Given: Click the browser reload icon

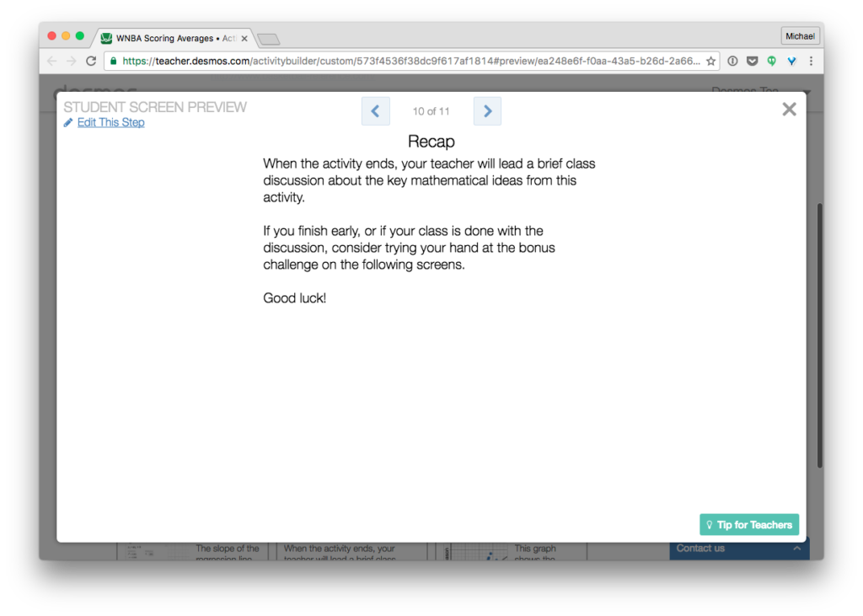Looking at the screenshot, I should 91,60.
